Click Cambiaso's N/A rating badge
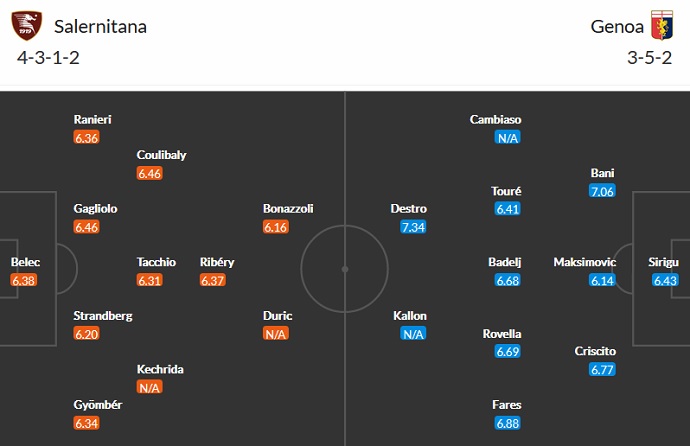690x446 pixels. pyautogui.click(x=509, y=138)
